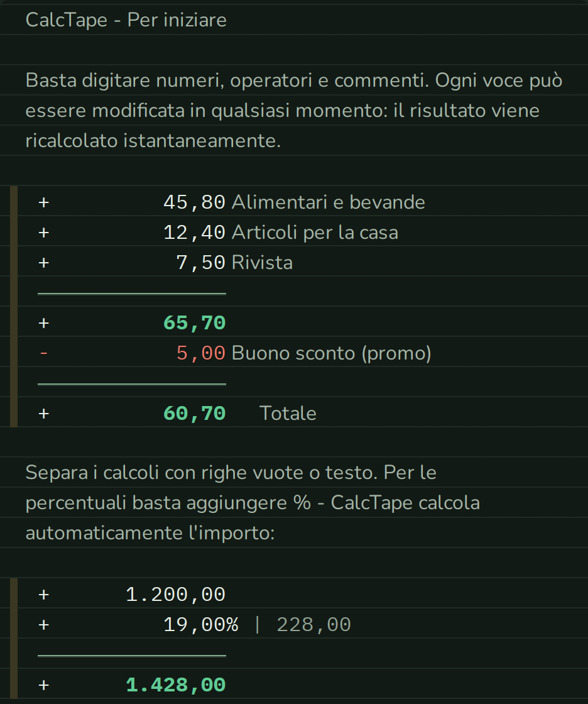Select the green 65,70 subtotal
Screen dimensions: 588x704
click(194, 323)
